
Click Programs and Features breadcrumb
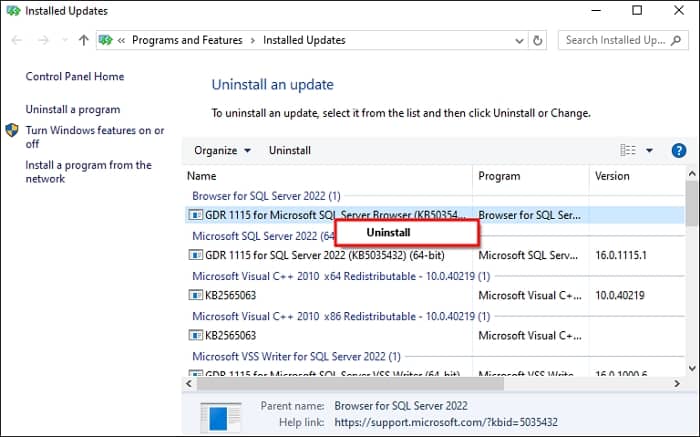(187, 40)
